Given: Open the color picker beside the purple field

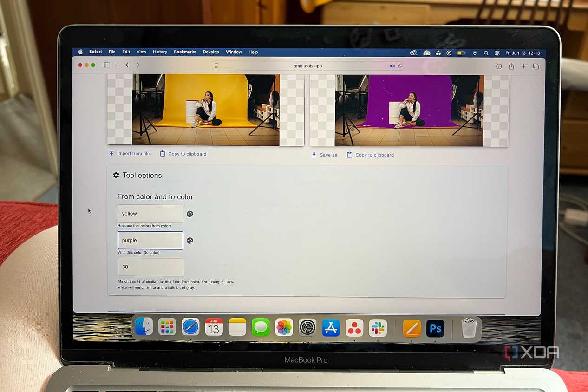Looking at the screenshot, I should (190, 241).
